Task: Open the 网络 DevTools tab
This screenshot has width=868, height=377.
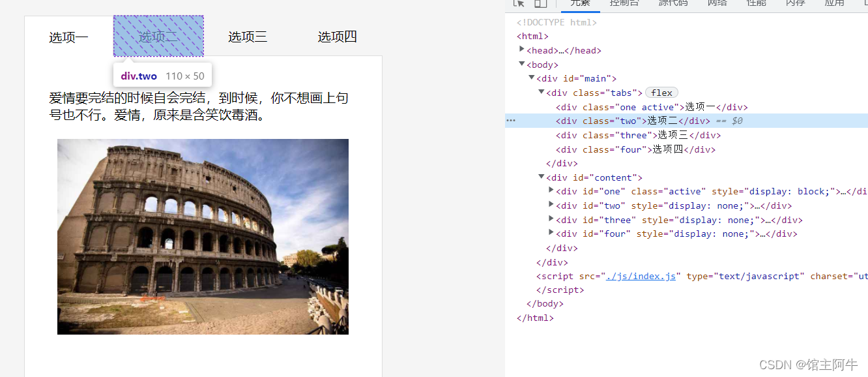Action: point(717,3)
